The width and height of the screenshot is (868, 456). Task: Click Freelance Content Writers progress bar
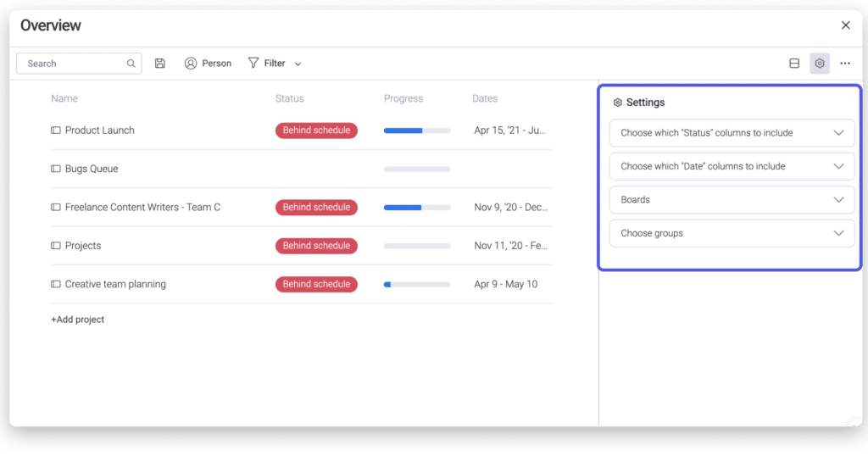(x=417, y=208)
